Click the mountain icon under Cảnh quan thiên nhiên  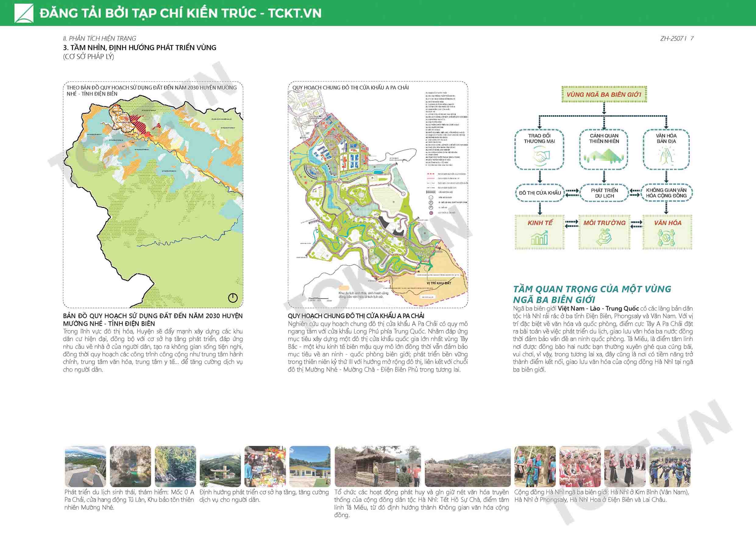pyautogui.click(x=604, y=156)
